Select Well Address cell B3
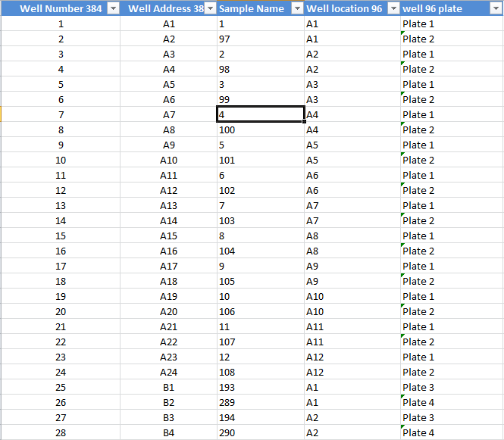 click(x=169, y=417)
